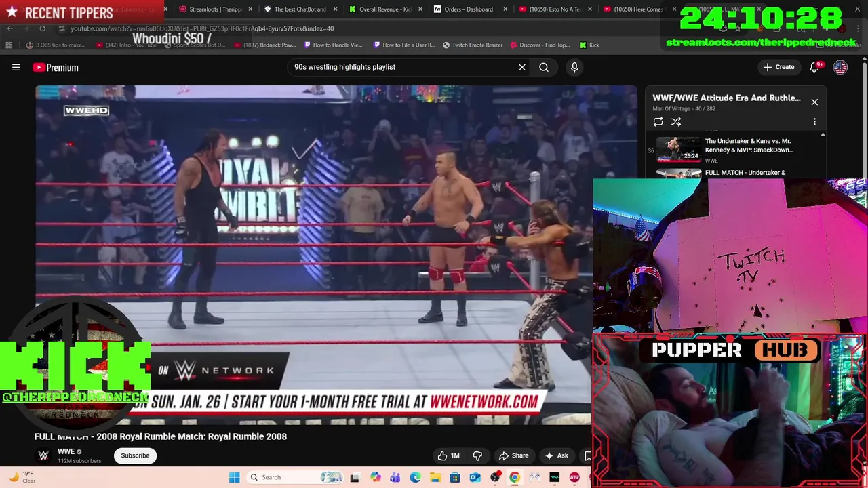Open the WWE channel name link
The image size is (868, 488).
pos(66,451)
